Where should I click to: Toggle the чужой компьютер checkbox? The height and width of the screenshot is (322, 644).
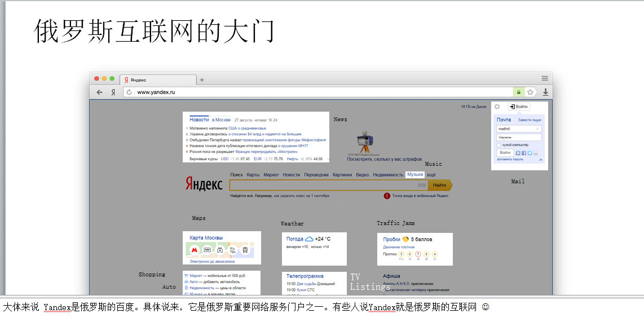point(499,145)
